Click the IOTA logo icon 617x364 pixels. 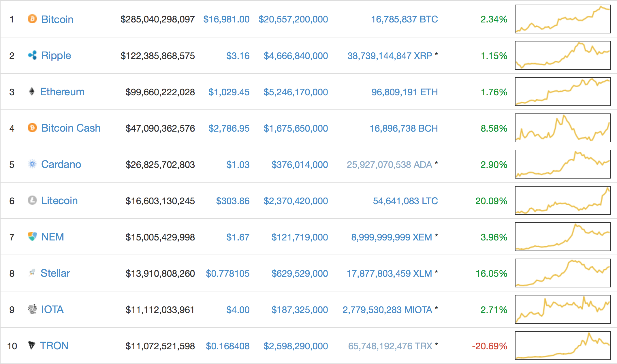[x=32, y=309]
